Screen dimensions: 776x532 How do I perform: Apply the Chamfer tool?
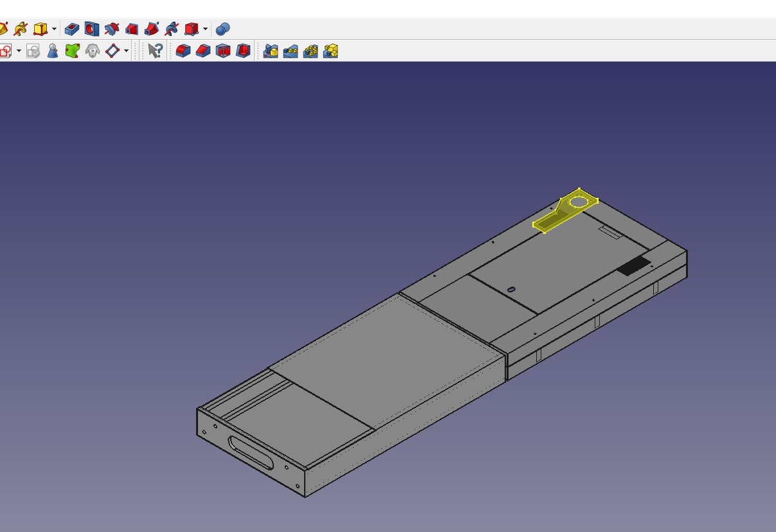[203, 51]
